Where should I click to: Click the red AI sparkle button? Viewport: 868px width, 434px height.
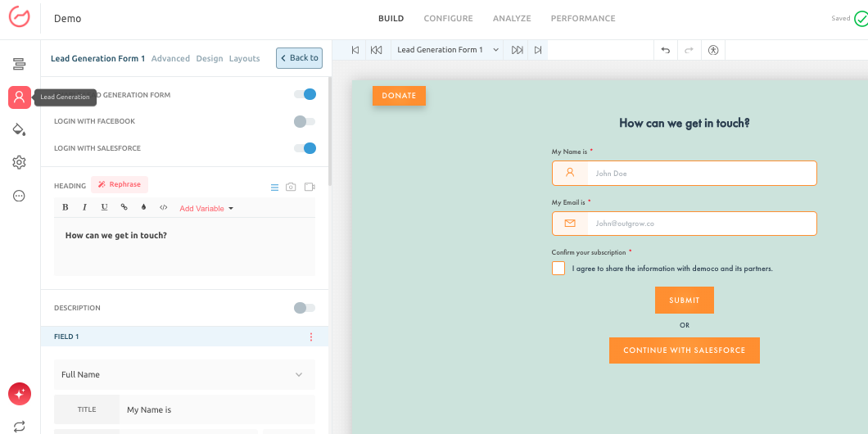(x=20, y=394)
